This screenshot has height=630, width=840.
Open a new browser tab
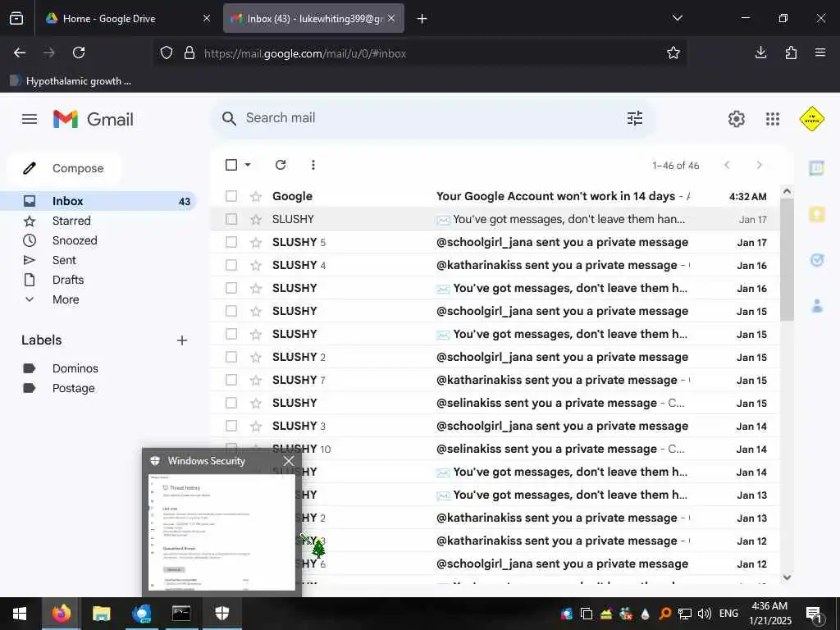pyautogui.click(x=422, y=19)
